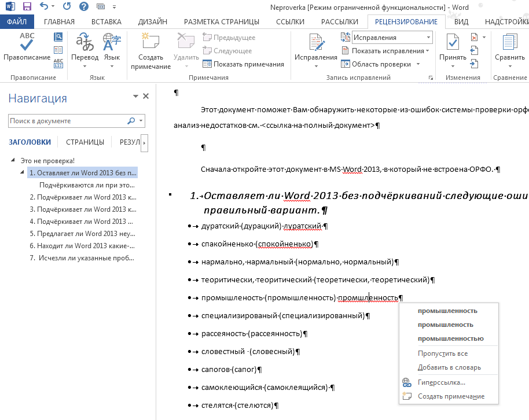Open Word Help via question mark icon

click(84, 6)
